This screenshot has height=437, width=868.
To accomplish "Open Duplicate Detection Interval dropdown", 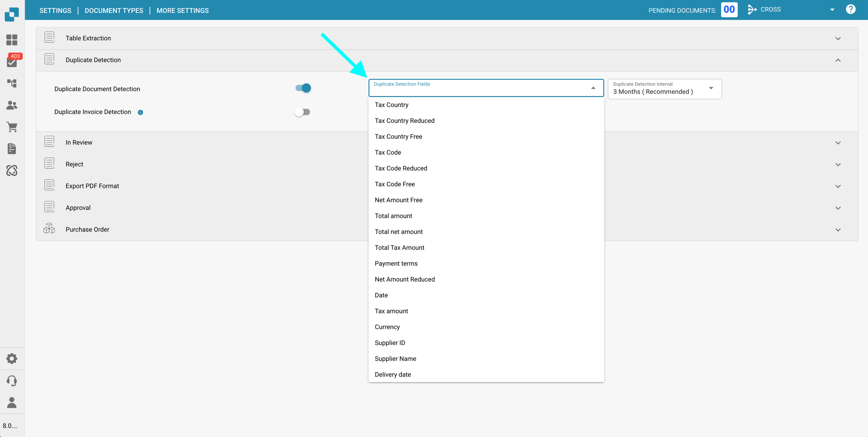I will [665, 89].
